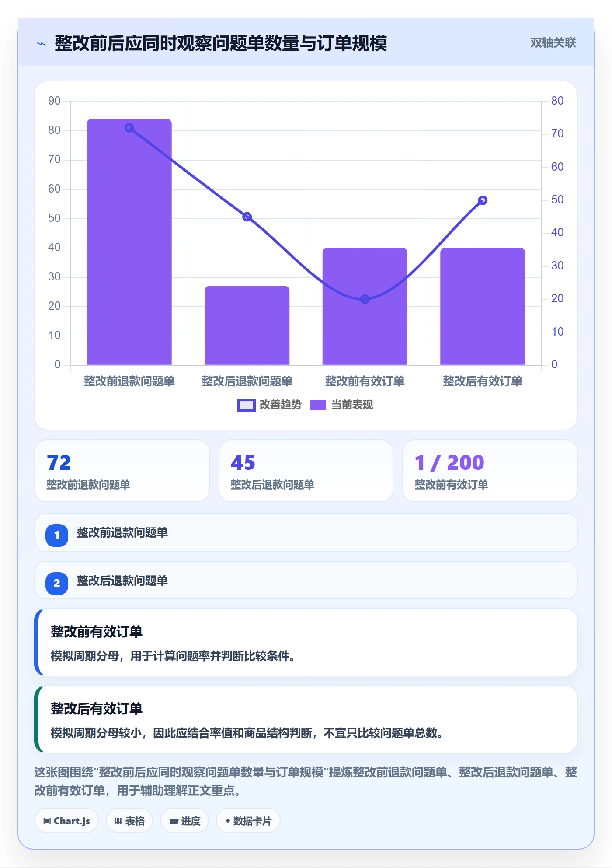Click the 45 data card
The height and width of the screenshot is (868, 612).
pyautogui.click(x=306, y=471)
